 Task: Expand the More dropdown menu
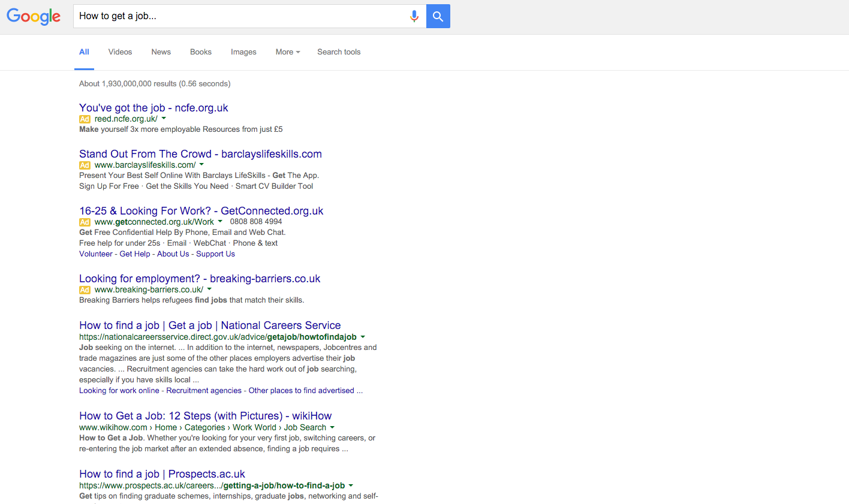click(x=288, y=52)
